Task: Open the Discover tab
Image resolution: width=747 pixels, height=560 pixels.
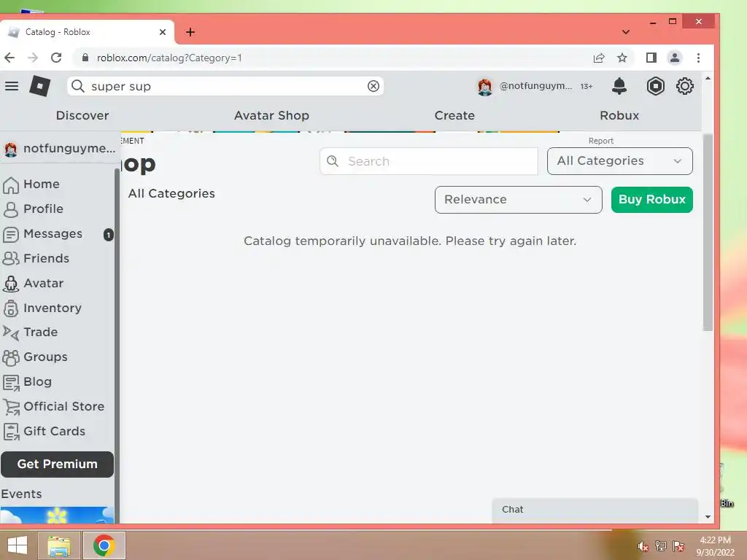Action: point(82,116)
